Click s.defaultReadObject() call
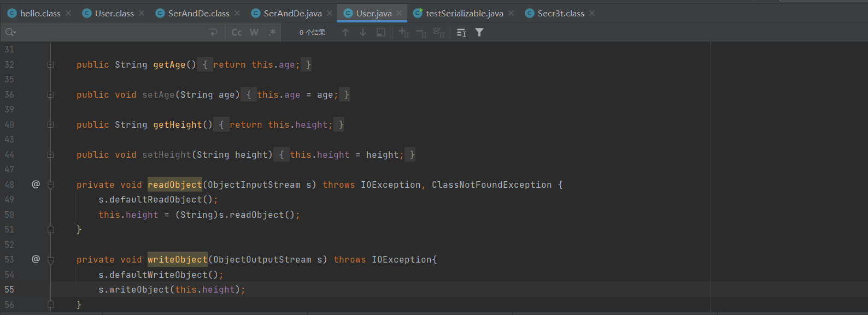The image size is (868, 315). pos(158,199)
